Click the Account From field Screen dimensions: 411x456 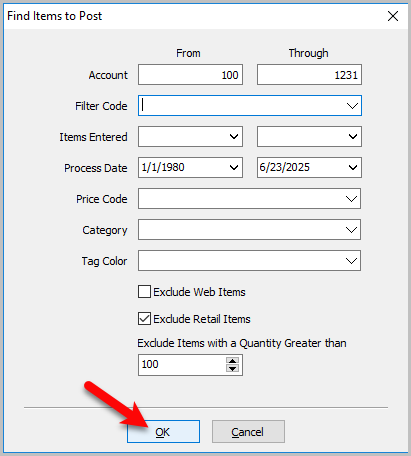[190, 75]
